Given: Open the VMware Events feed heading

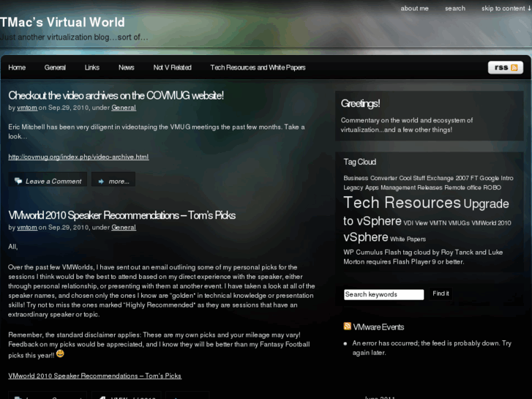Looking at the screenshot, I should click(x=378, y=327).
